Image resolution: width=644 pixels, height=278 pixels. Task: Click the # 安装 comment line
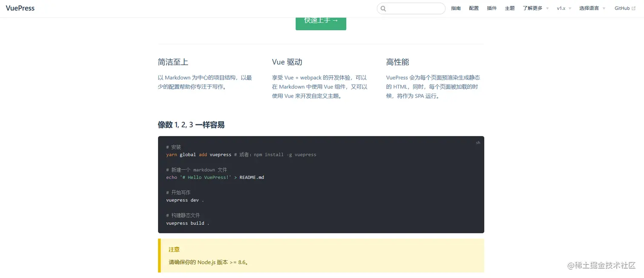[174, 147]
